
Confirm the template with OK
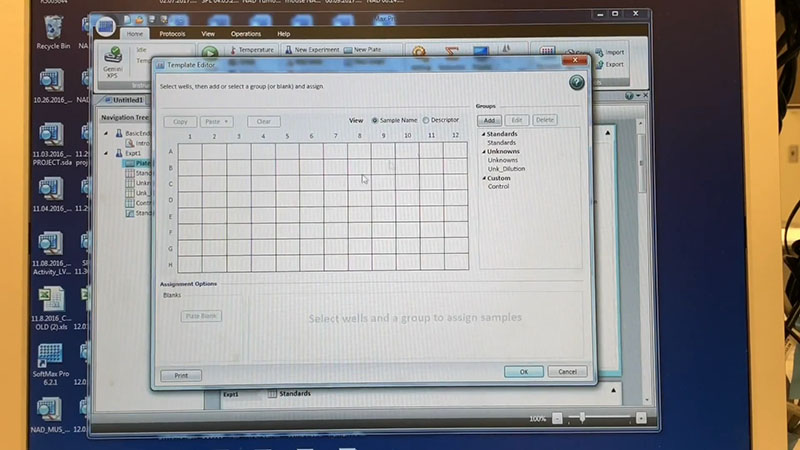click(523, 372)
